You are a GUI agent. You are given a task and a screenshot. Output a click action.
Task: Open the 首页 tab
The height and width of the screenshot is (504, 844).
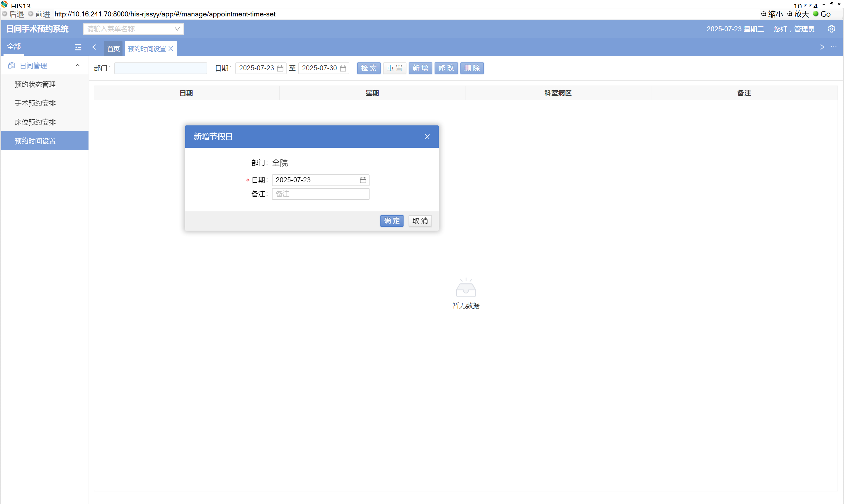pyautogui.click(x=113, y=49)
